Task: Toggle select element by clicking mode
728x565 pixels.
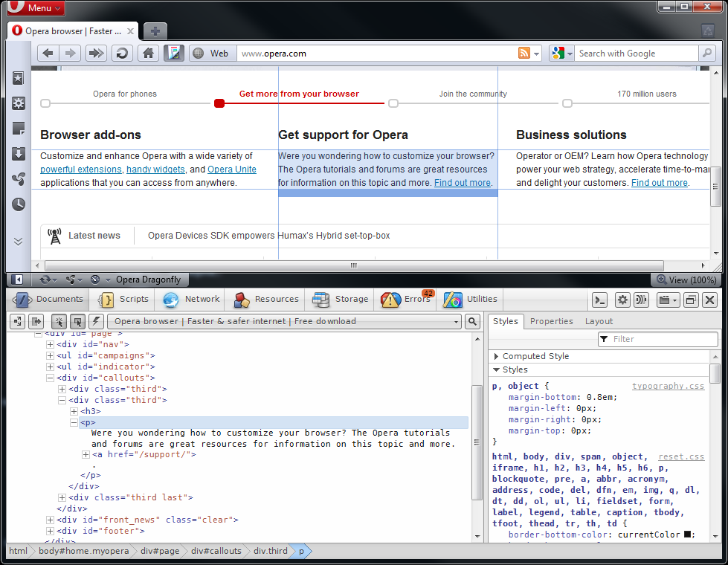Action: tap(59, 321)
